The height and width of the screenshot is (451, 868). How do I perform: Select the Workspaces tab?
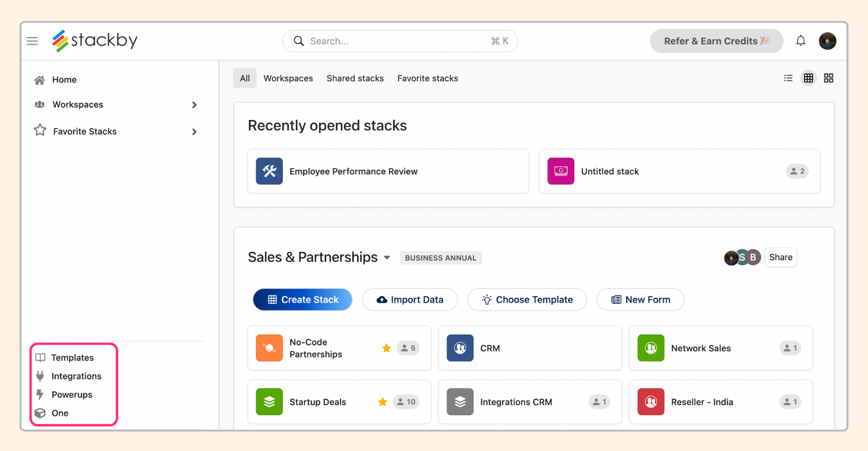coord(288,78)
